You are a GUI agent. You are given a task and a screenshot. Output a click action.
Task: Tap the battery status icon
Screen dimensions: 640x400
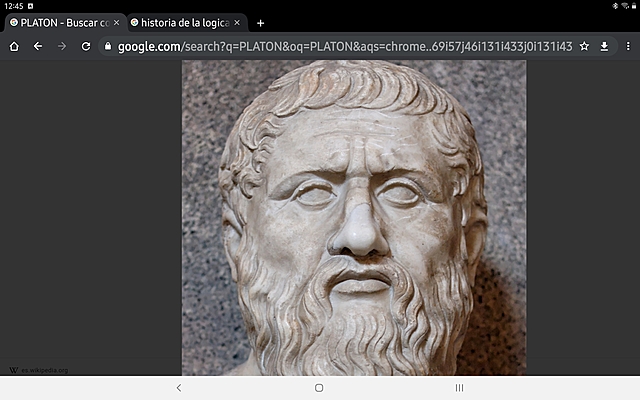pos(634,6)
